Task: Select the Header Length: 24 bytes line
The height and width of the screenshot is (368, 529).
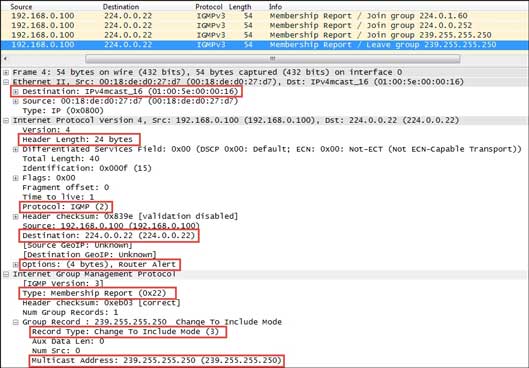Action: point(78,139)
